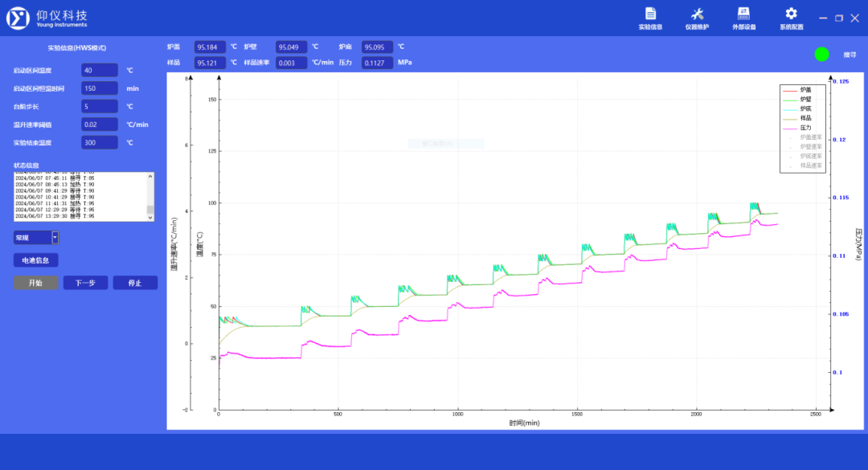Click the status log scrollbar thumb
Image resolution: width=868 pixels, height=470 pixels.
pos(149,210)
